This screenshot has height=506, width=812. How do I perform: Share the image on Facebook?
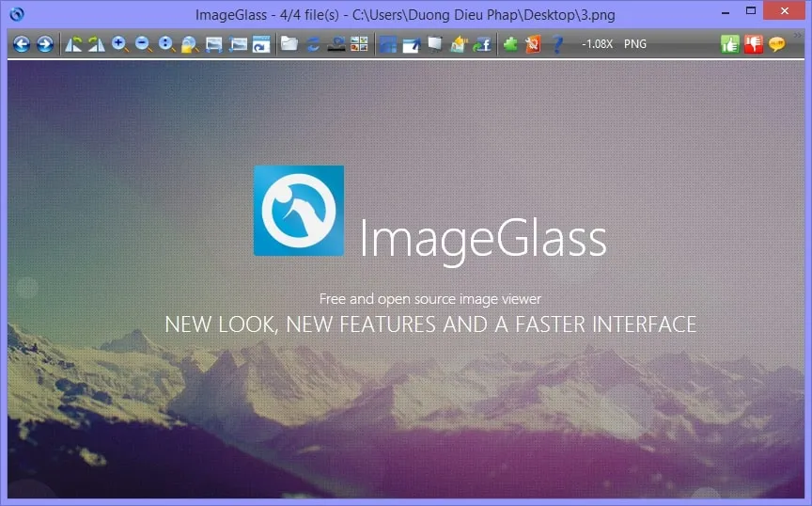point(482,44)
